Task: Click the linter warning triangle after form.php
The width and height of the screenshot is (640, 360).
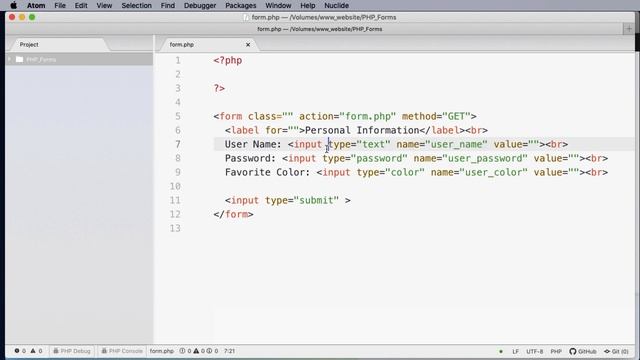Action: (196, 351)
